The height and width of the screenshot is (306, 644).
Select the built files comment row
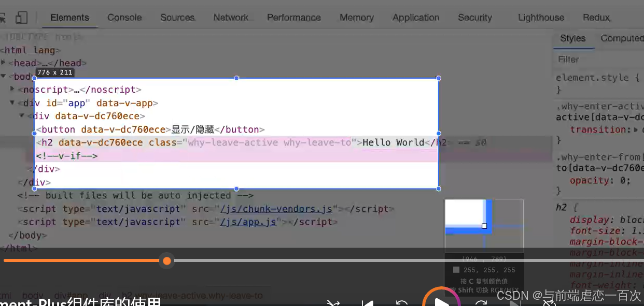[135, 195]
